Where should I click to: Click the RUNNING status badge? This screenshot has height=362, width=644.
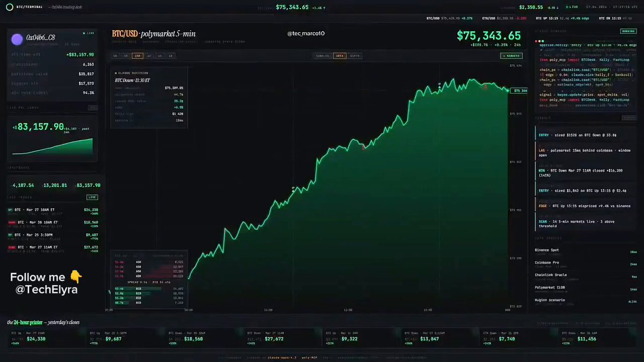click(628, 31)
